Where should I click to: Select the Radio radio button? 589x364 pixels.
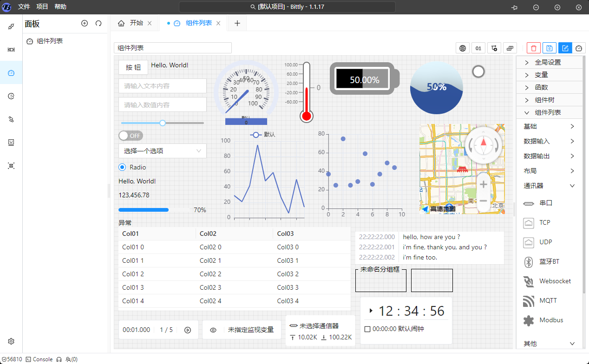tap(122, 167)
